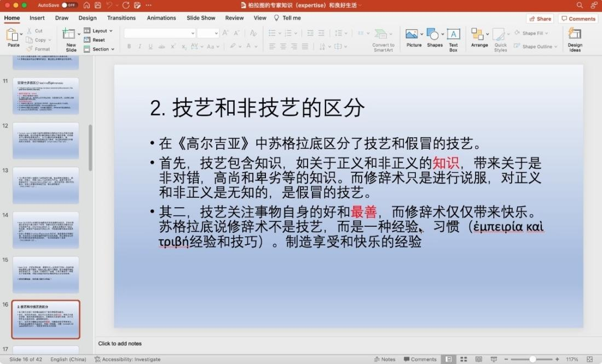Start slide show from status bar

(494, 359)
